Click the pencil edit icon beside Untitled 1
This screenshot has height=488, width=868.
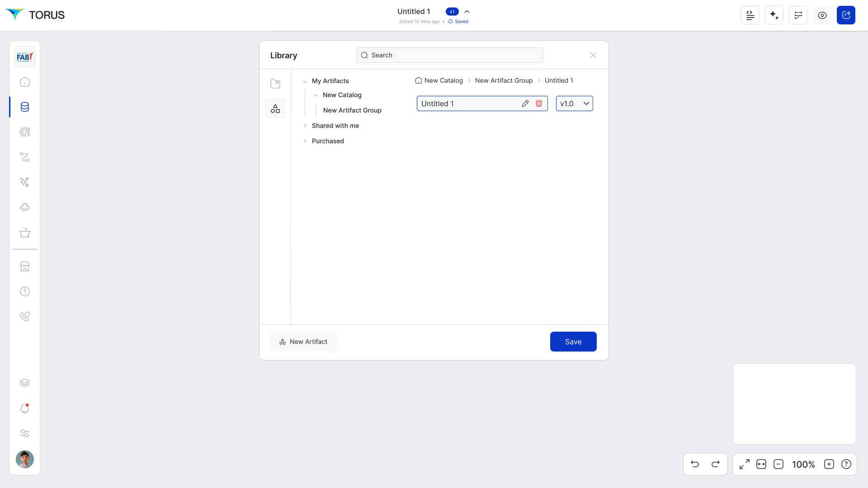pos(525,103)
